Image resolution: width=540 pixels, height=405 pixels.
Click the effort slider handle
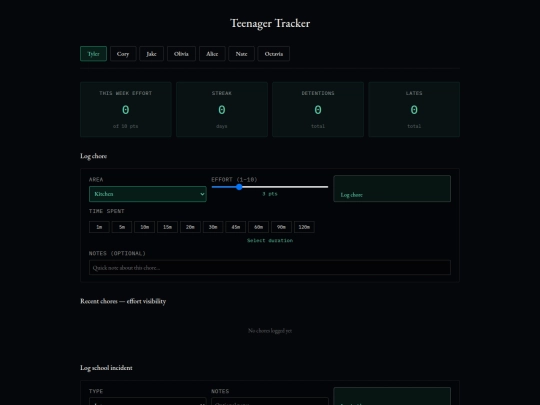(239, 187)
